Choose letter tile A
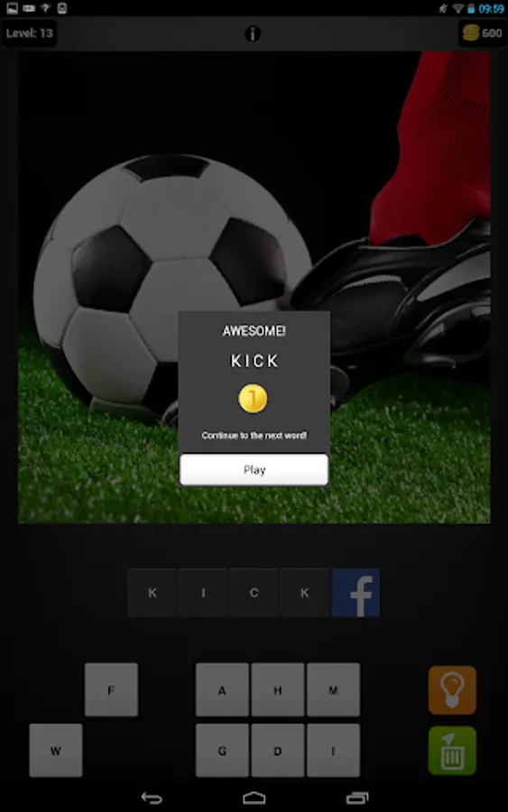This screenshot has width=508, height=812. [x=222, y=690]
